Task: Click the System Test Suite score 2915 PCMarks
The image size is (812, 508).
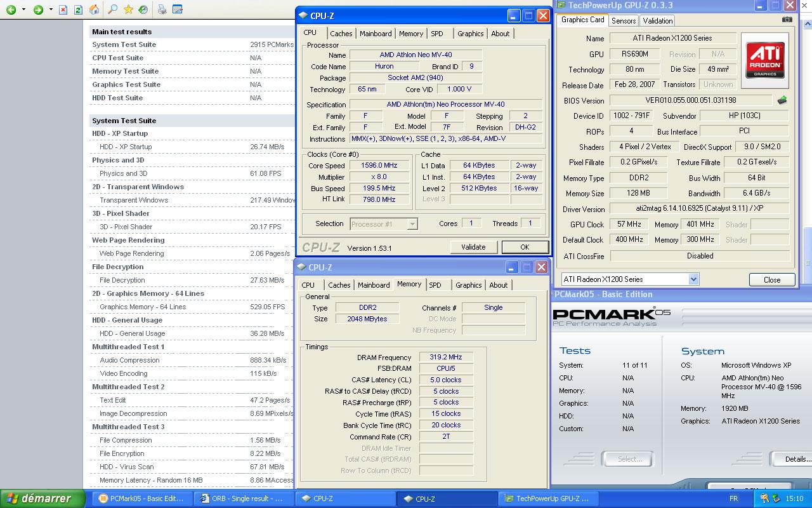Action: (272, 44)
